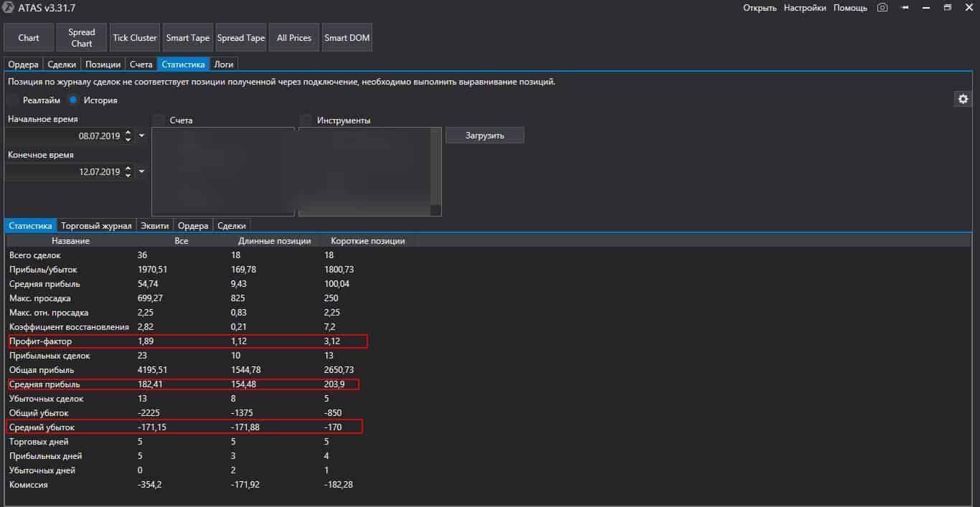The height and width of the screenshot is (507, 980).
Task: Open the Spread Chart module
Action: [x=81, y=37]
